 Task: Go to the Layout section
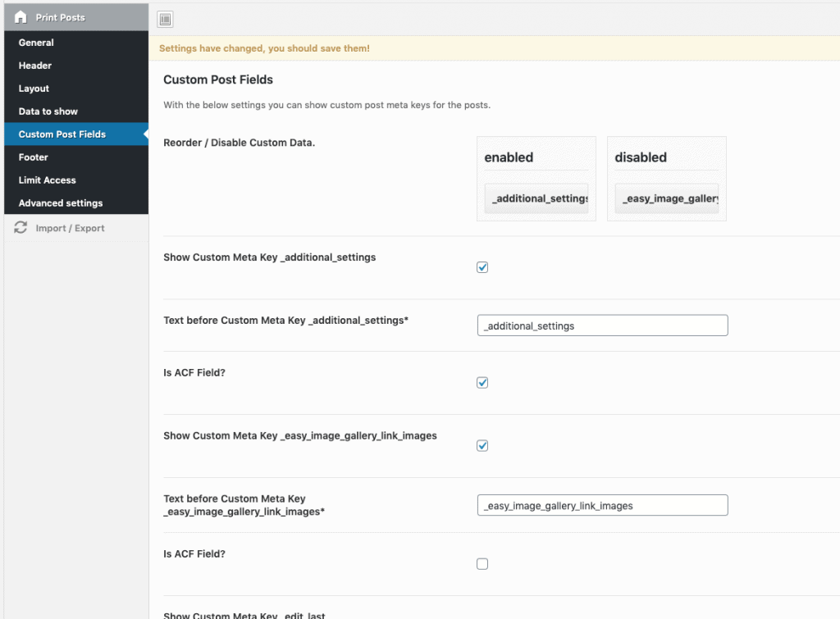(x=34, y=89)
